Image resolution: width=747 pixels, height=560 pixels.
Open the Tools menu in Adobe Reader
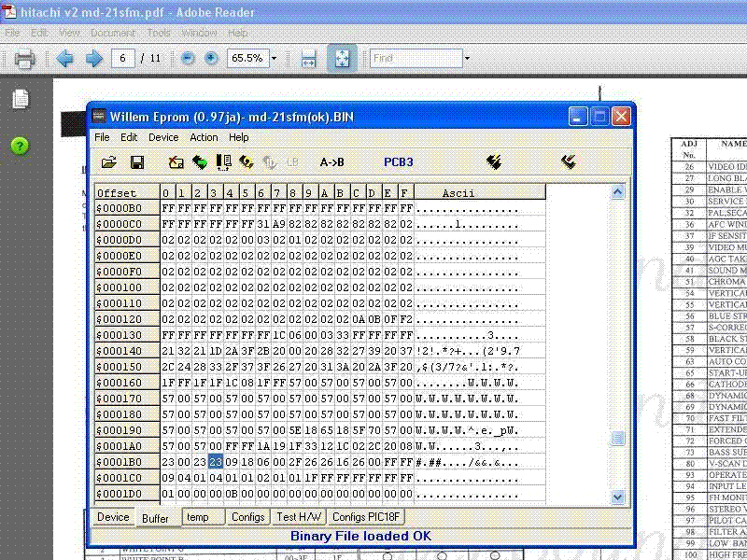pyautogui.click(x=159, y=33)
